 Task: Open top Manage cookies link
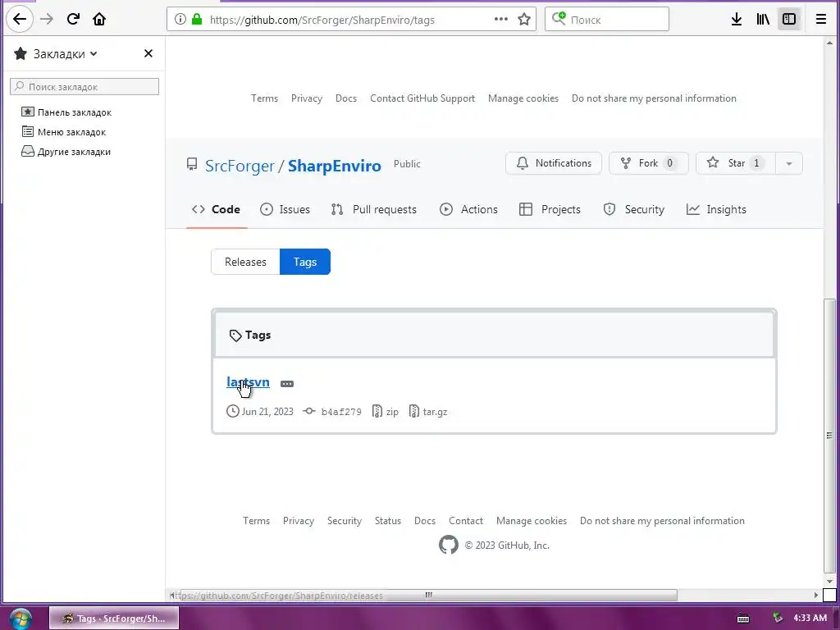(523, 98)
